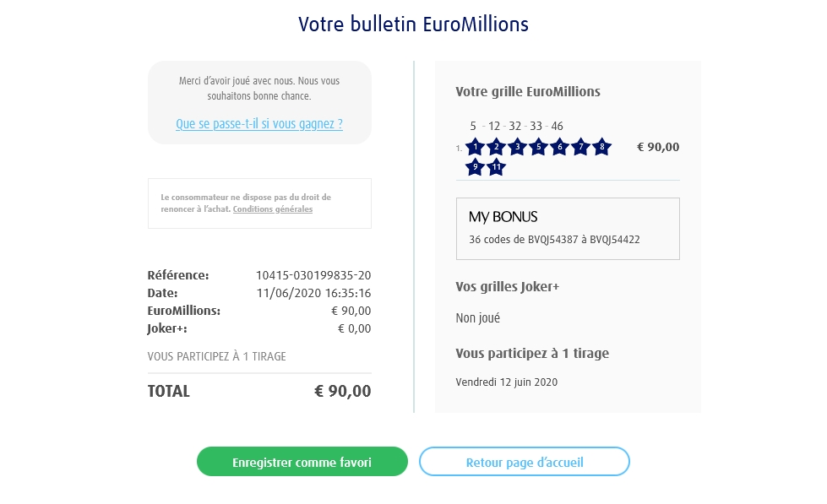Click Retour page d'accueil button

click(525, 462)
